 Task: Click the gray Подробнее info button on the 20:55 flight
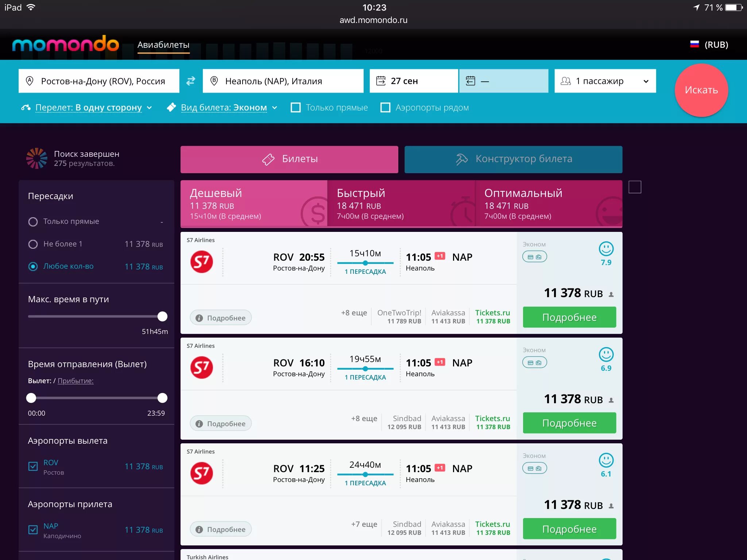pos(221,318)
